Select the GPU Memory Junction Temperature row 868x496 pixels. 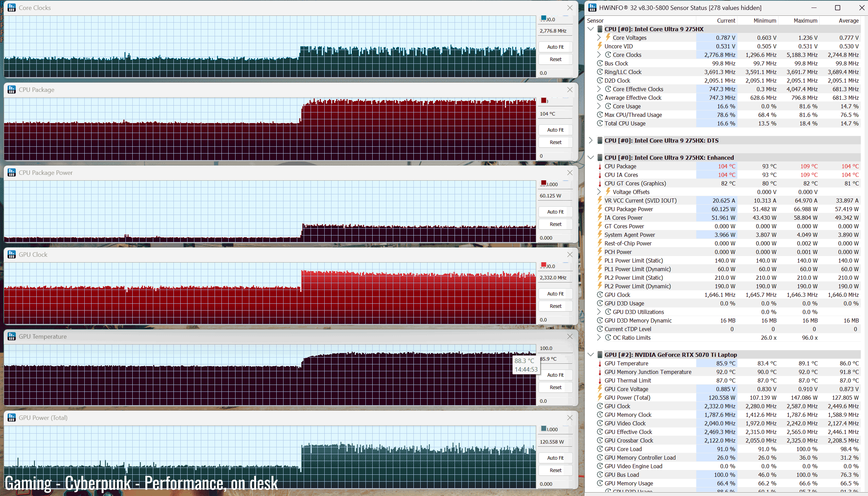(648, 372)
